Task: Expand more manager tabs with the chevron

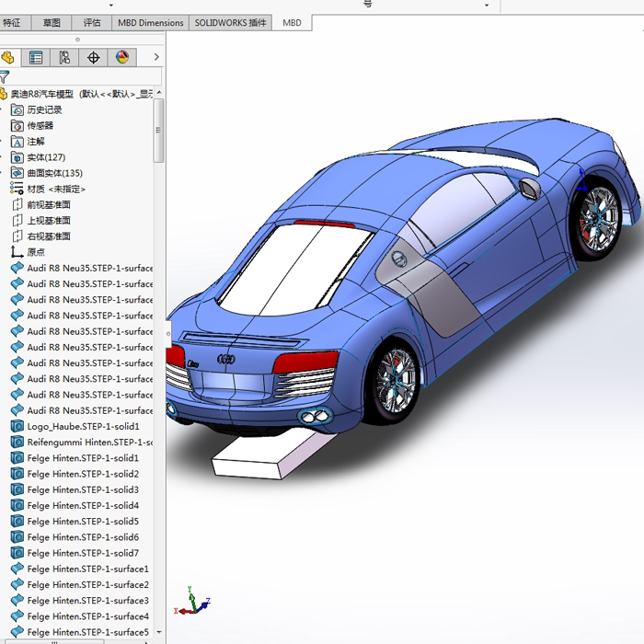Action: coord(156,57)
